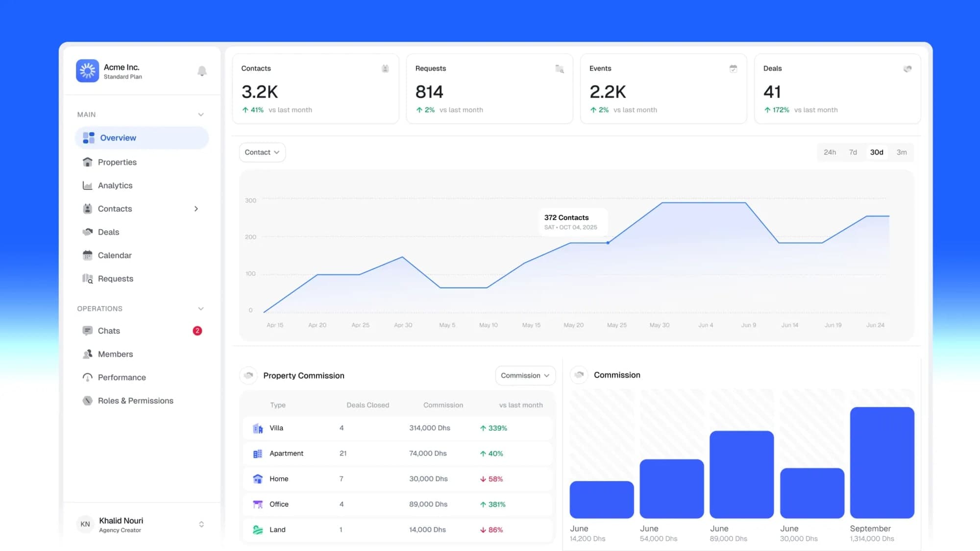Viewport: 980px width, 551px height.
Task: Open Chats with unread badge
Action: (109, 331)
